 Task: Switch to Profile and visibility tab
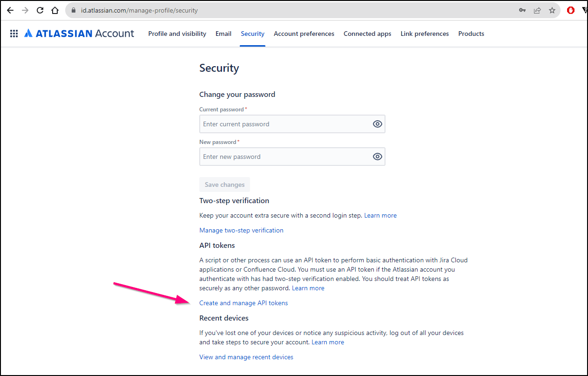177,34
